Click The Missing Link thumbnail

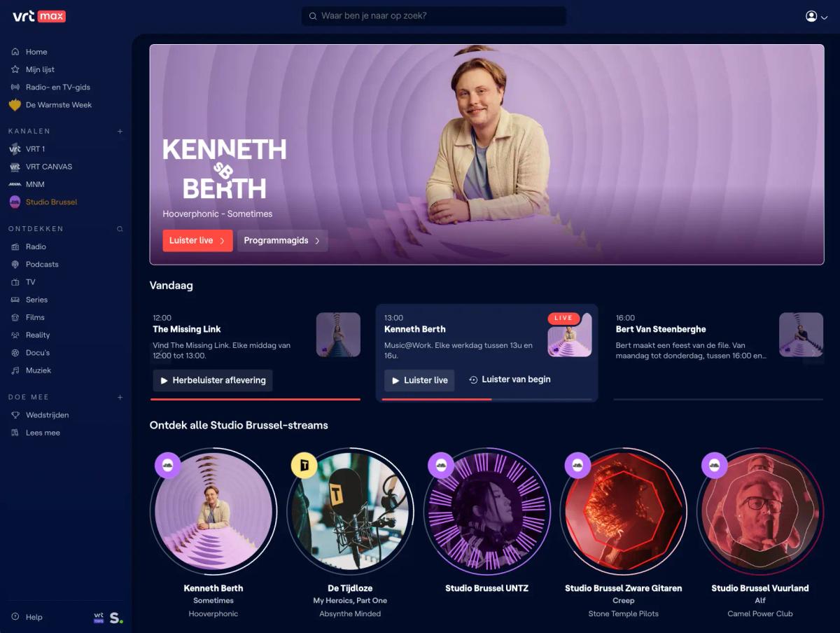click(338, 335)
